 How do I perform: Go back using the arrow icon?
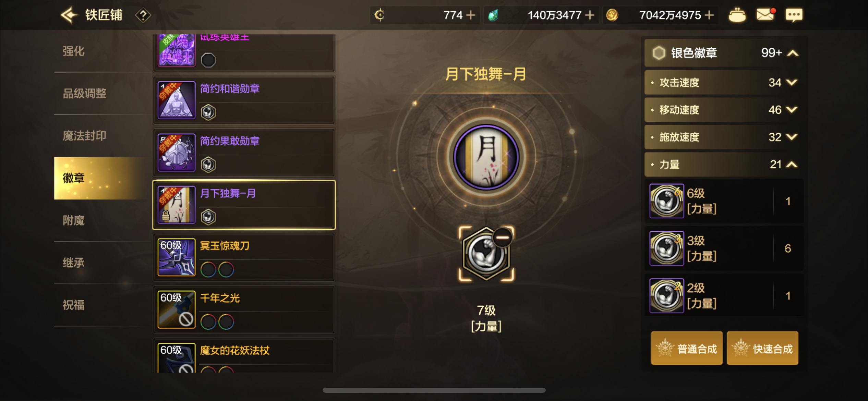click(69, 15)
